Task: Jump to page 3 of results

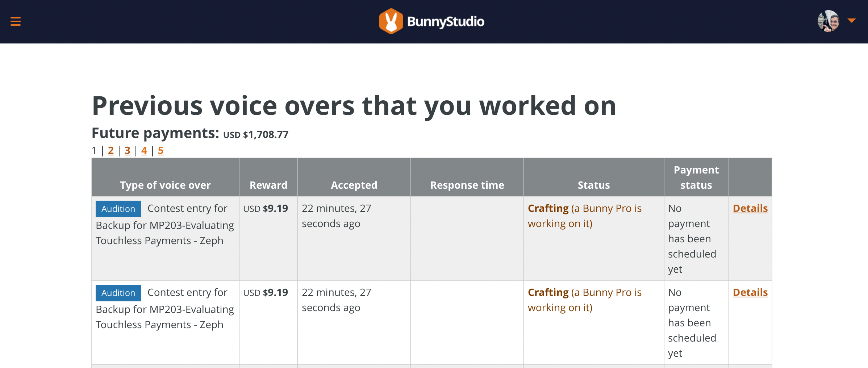Action: coord(128,150)
